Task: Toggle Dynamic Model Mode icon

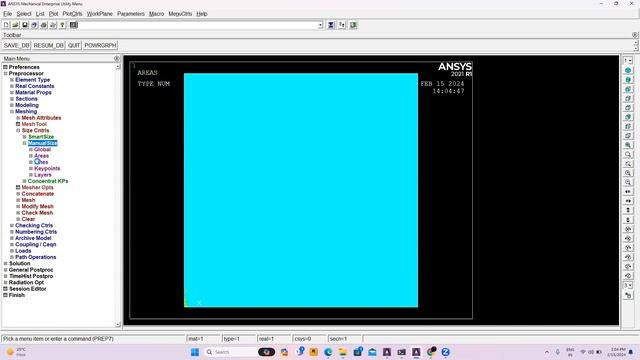Action: 628,295
